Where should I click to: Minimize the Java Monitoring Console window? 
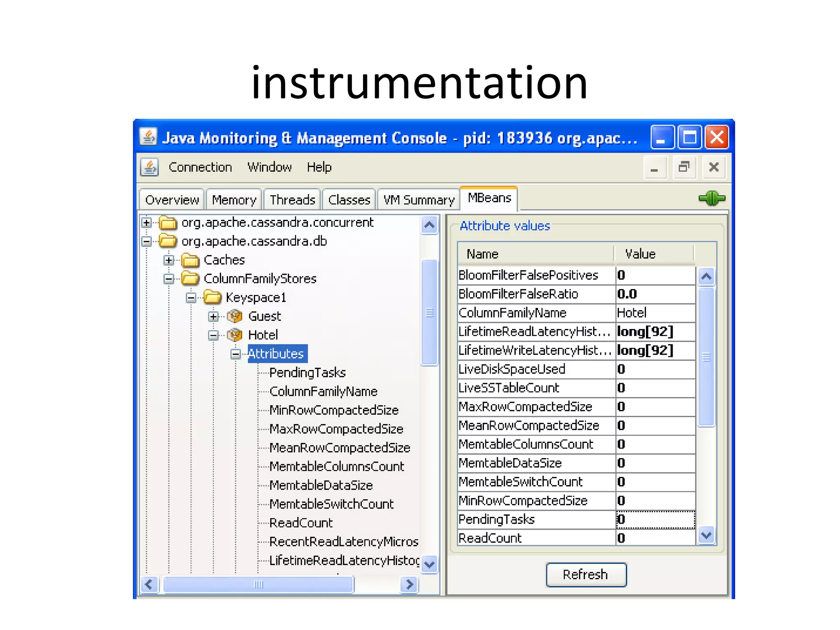[662, 137]
